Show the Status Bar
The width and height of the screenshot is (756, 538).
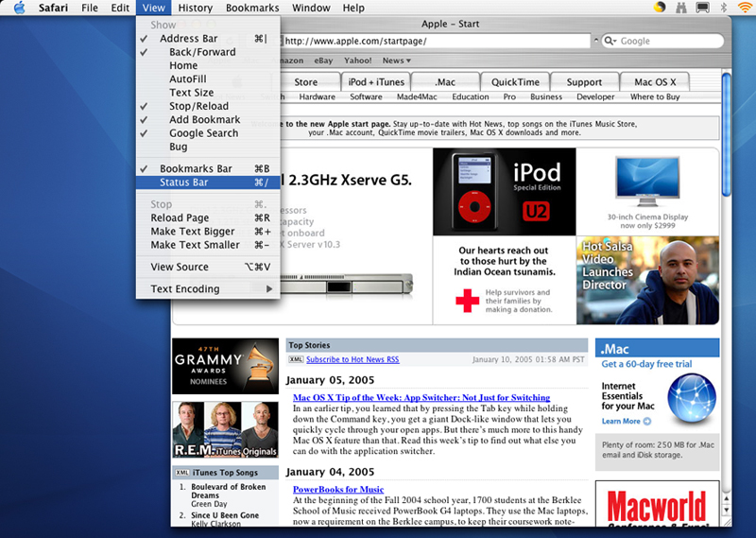[208, 182]
